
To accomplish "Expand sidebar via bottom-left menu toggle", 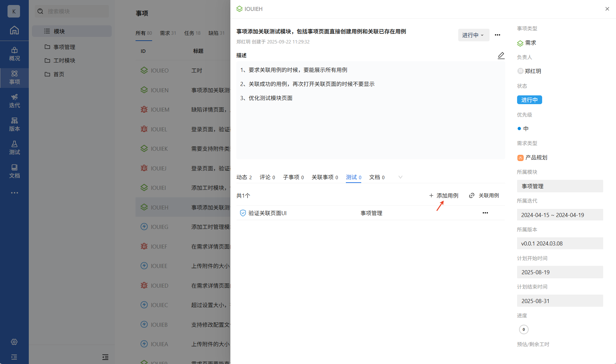I will (14, 357).
